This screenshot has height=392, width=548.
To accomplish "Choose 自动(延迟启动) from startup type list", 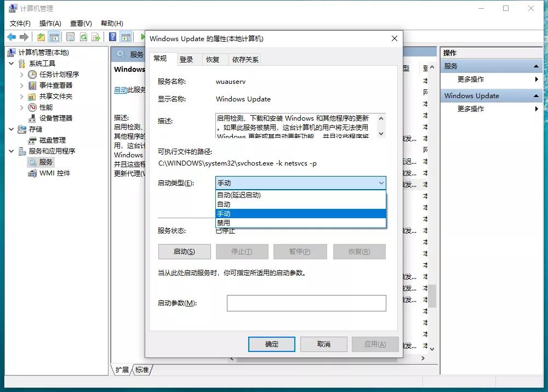I will coord(300,195).
